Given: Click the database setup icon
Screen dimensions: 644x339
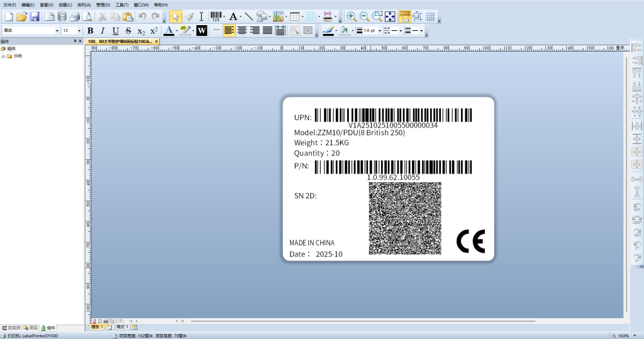Looking at the screenshot, I should 62,16.
